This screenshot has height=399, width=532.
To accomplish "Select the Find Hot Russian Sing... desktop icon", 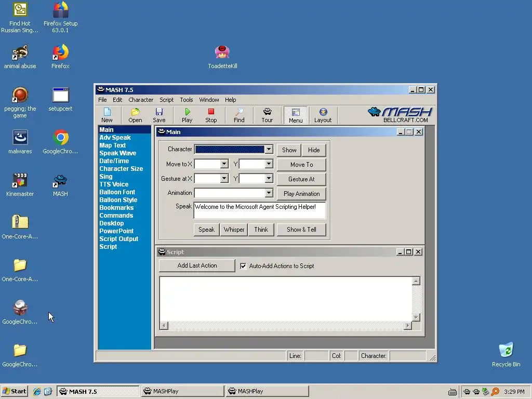I will point(20,18).
